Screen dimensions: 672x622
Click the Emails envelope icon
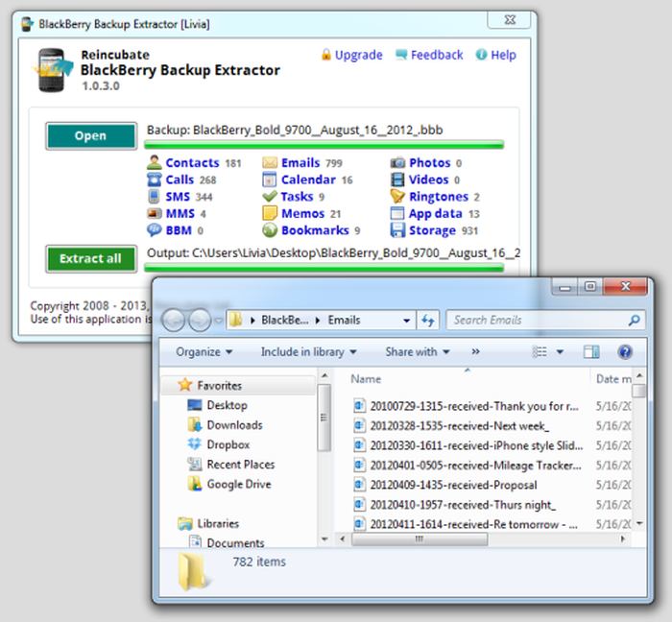270,163
